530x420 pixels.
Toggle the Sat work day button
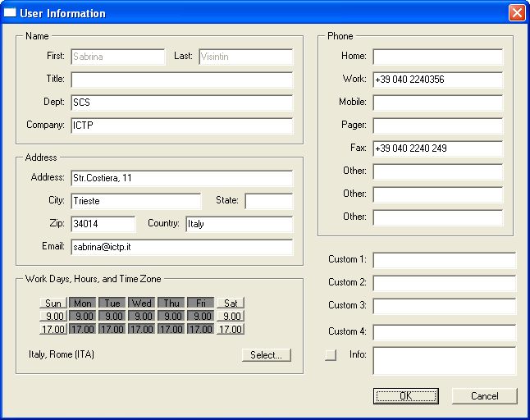231,303
